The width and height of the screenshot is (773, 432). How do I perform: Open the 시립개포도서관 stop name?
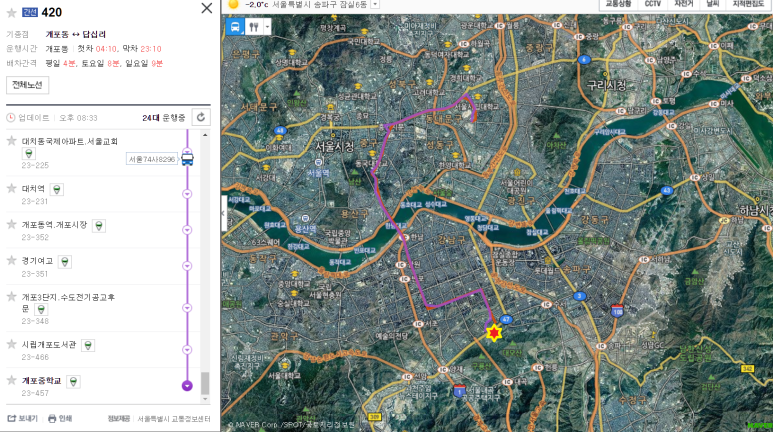point(49,345)
